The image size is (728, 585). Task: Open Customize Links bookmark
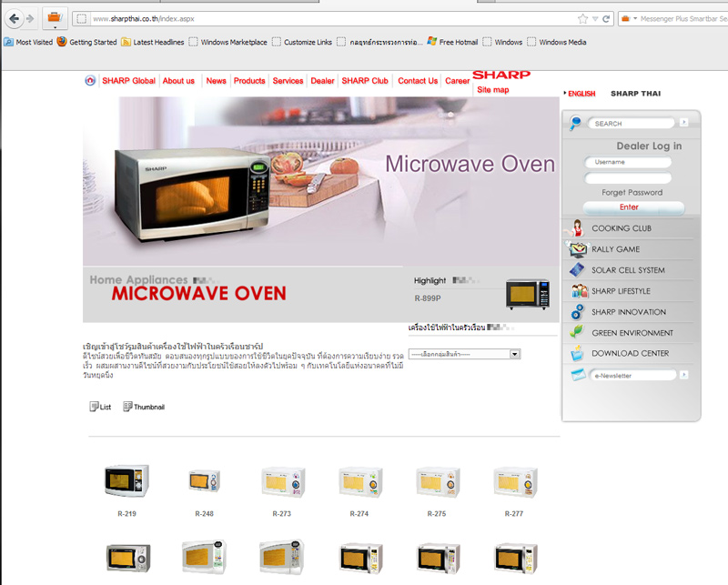(x=302, y=42)
